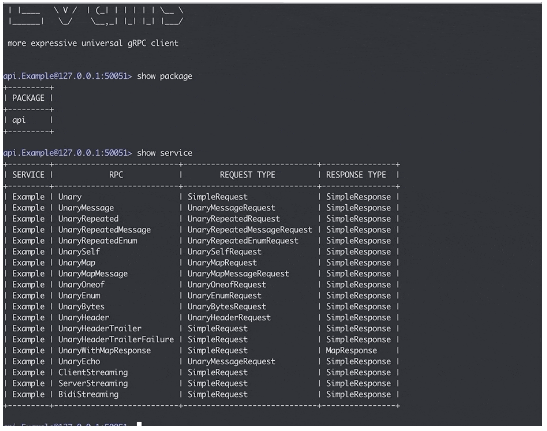Select the 'UnarySelf' RPC cell
Viewport: 547px width, 431px height.
(x=79, y=252)
